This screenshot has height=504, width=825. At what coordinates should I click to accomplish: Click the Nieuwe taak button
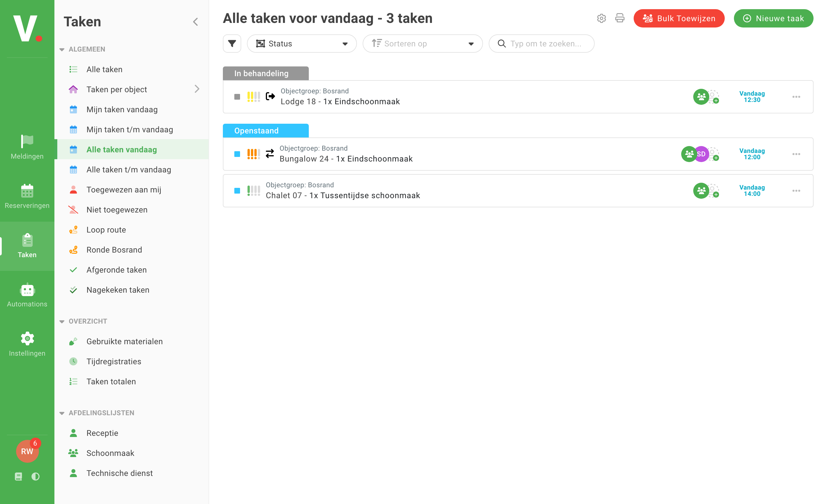pos(773,18)
